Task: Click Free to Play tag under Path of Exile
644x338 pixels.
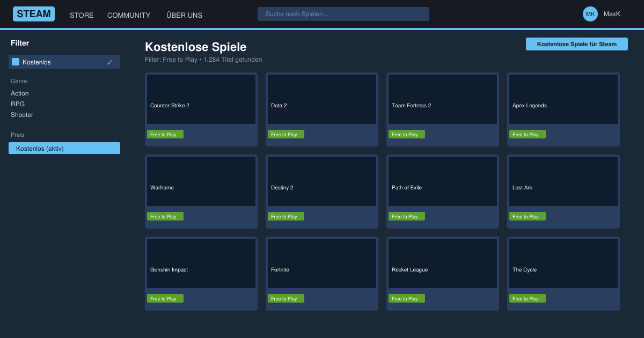Action: coord(407,216)
